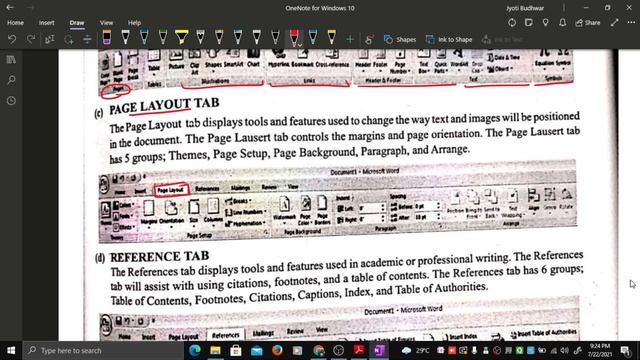
Task: Click the Redo arrow in the Draw toolbar
Action: [31, 39]
